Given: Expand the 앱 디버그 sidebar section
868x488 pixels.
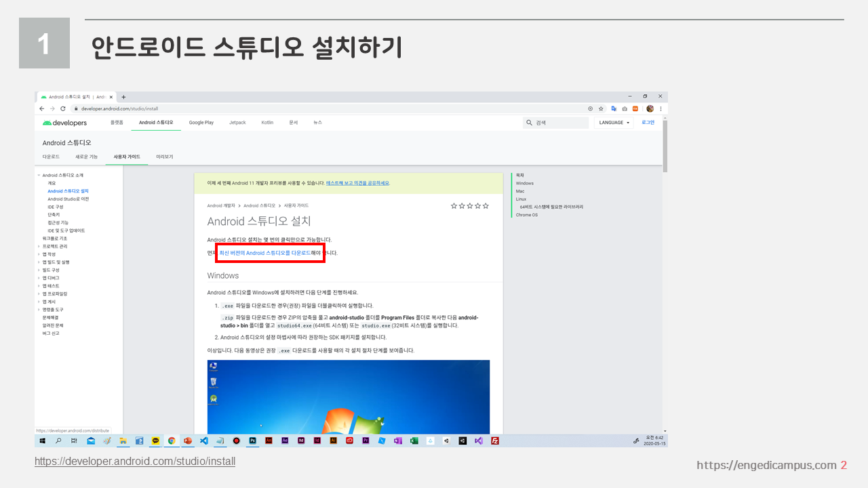Looking at the screenshot, I should [39, 278].
